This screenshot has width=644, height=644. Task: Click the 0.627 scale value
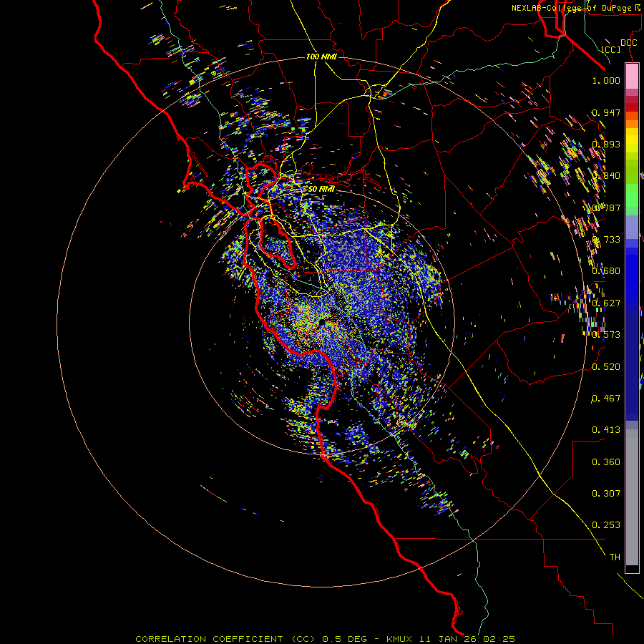[606, 303]
